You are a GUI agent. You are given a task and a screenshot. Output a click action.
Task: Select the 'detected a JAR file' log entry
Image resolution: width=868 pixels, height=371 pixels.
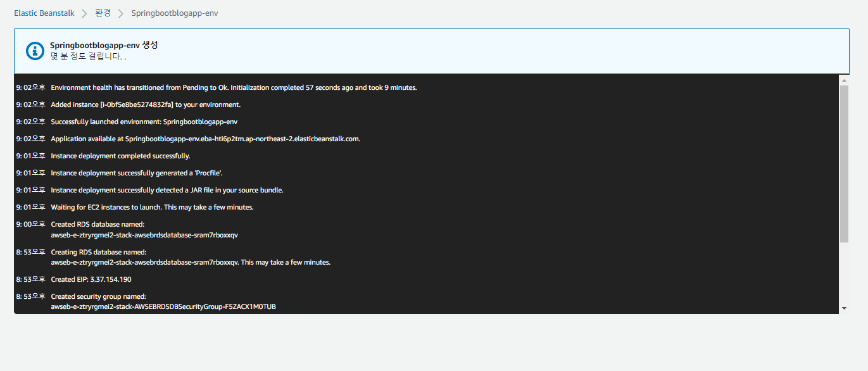pos(167,190)
